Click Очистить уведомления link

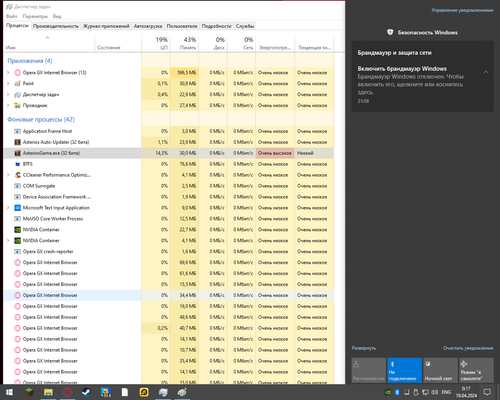point(468,348)
